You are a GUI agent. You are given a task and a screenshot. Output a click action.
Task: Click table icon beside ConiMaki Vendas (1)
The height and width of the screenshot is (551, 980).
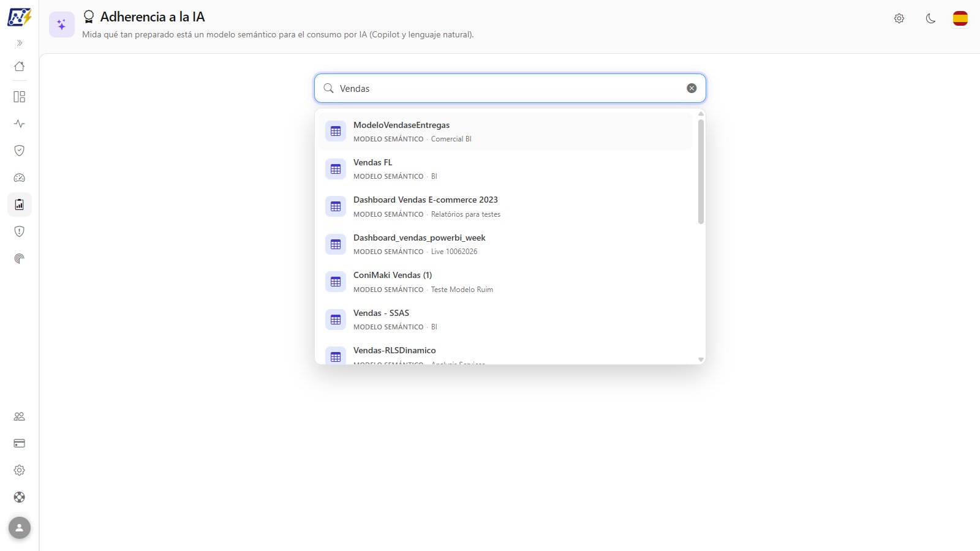[x=336, y=282]
